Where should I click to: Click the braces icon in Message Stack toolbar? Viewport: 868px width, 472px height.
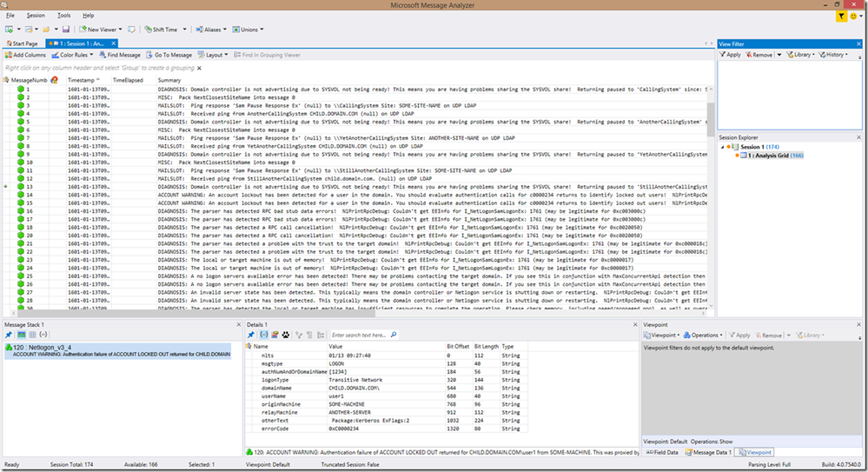click(x=43, y=335)
